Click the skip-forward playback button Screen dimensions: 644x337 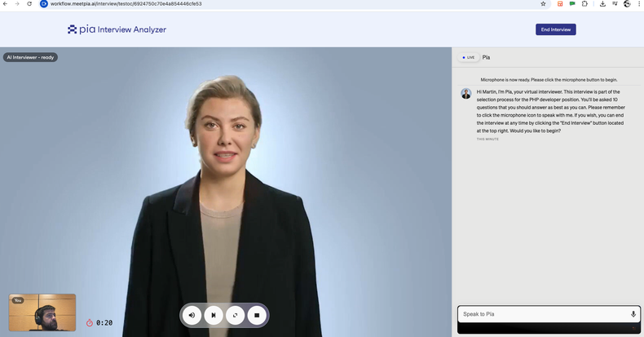(214, 315)
